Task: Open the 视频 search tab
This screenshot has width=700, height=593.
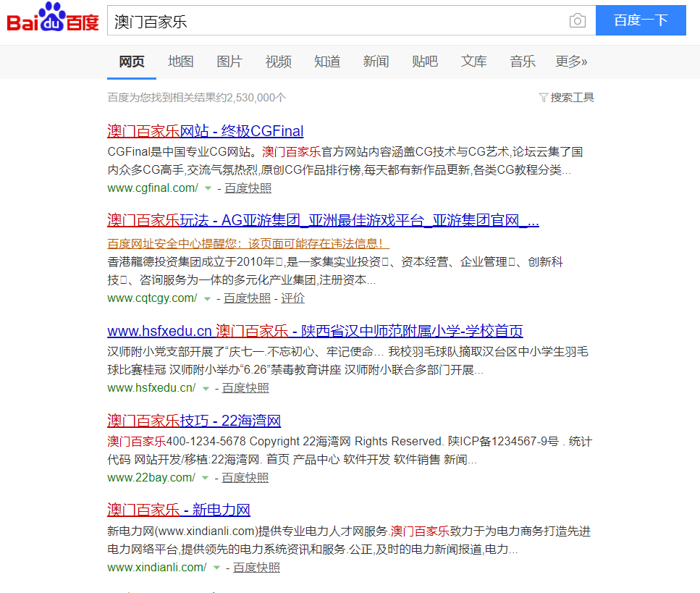Action: (x=278, y=62)
